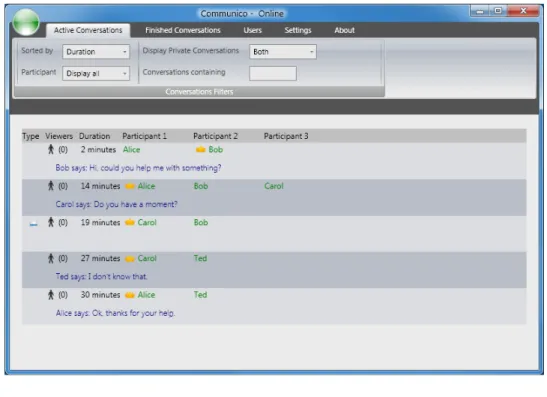Click the '2 minutes' duration cell

(98, 150)
